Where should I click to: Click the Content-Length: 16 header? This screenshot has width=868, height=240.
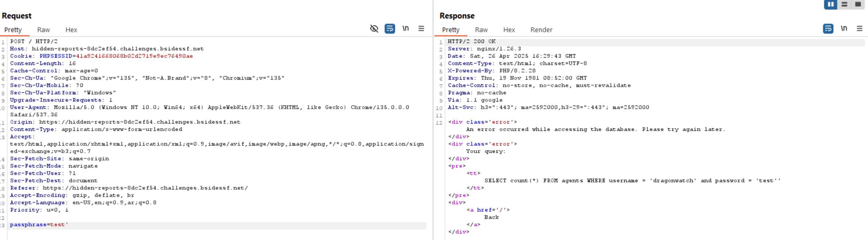coord(43,63)
